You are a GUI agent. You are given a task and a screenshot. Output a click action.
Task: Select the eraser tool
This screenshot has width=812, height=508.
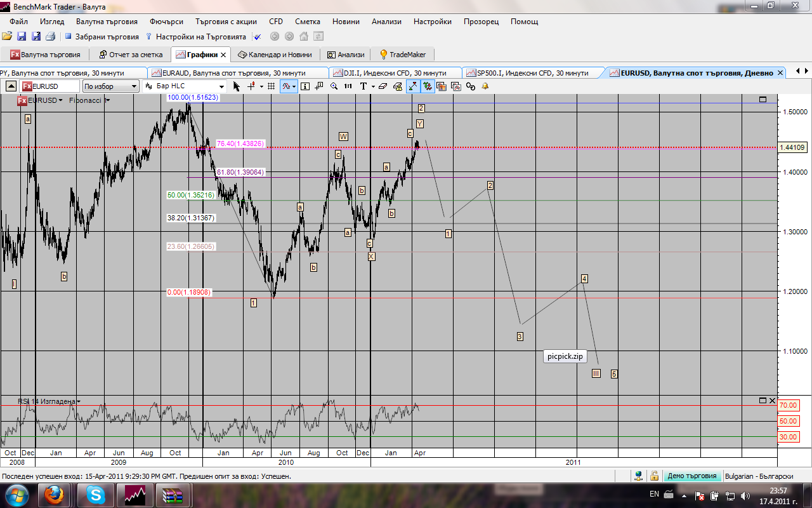tap(383, 86)
